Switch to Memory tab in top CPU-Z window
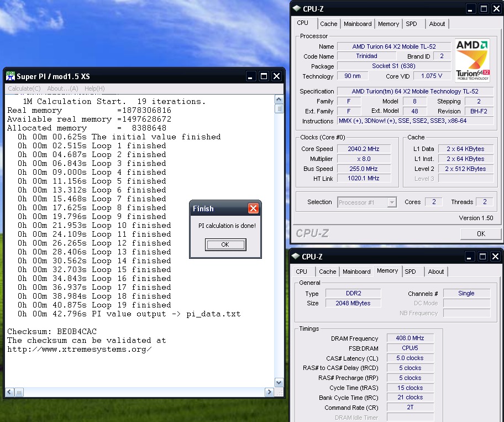Image resolution: width=504 pixels, height=422 pixels. [x=389, y=24]
